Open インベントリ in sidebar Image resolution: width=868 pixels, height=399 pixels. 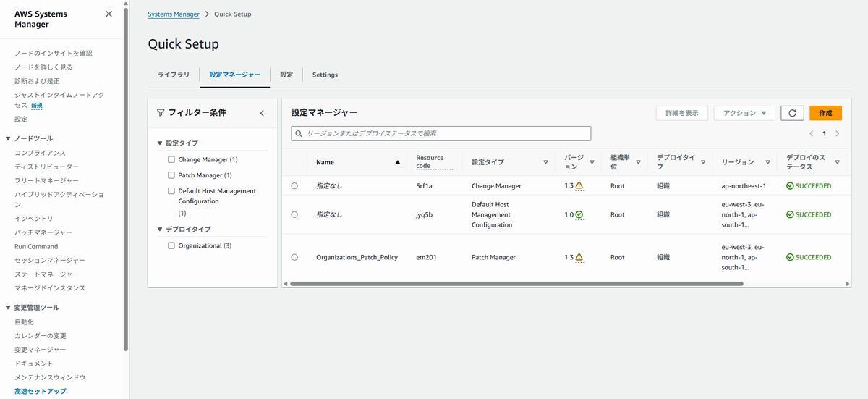click(34, 219)
